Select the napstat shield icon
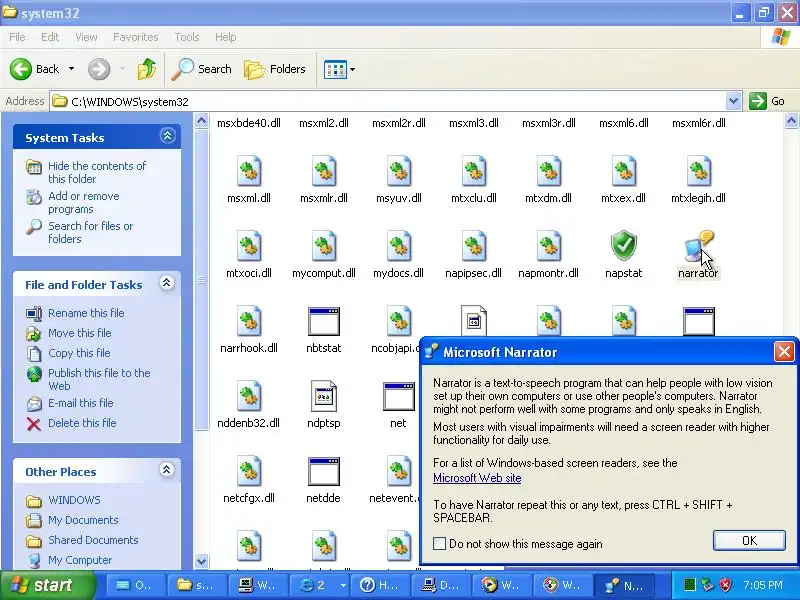 623,246
